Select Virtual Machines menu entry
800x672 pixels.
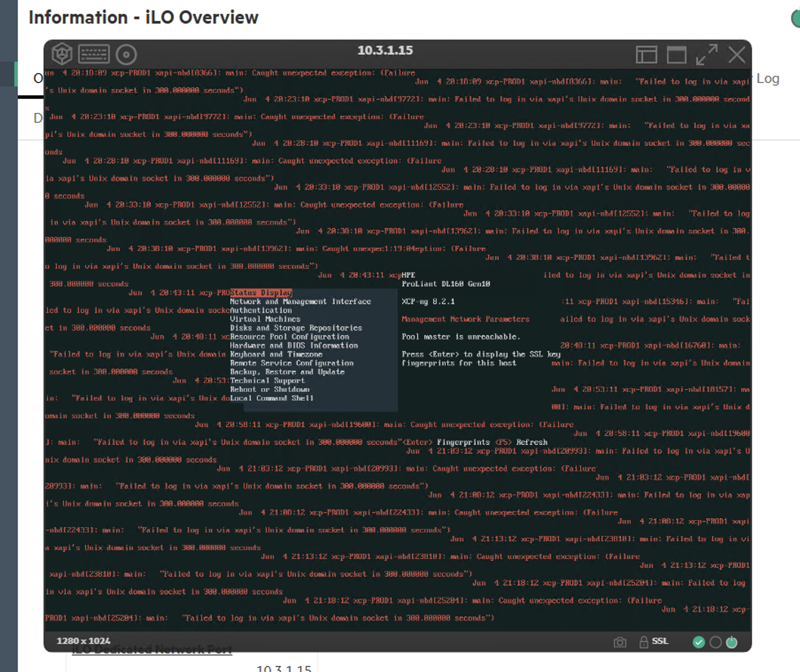265,319
